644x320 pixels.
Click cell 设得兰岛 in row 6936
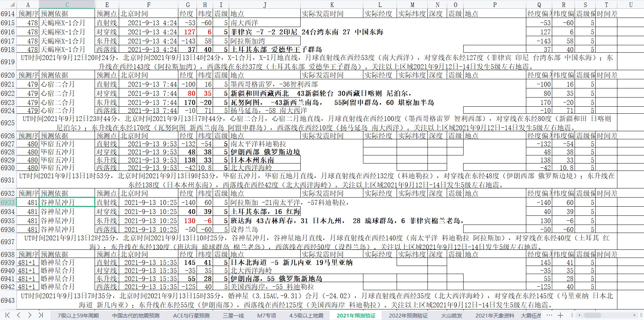265,229
